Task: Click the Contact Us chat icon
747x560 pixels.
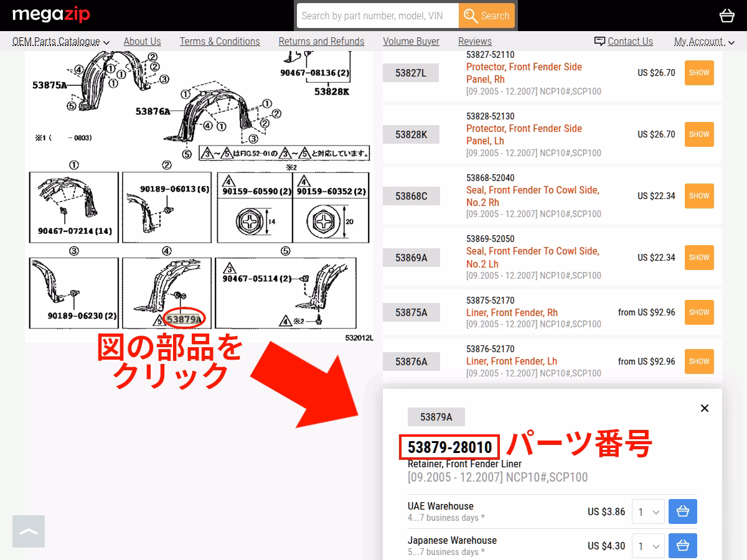Action: [599, 41]
